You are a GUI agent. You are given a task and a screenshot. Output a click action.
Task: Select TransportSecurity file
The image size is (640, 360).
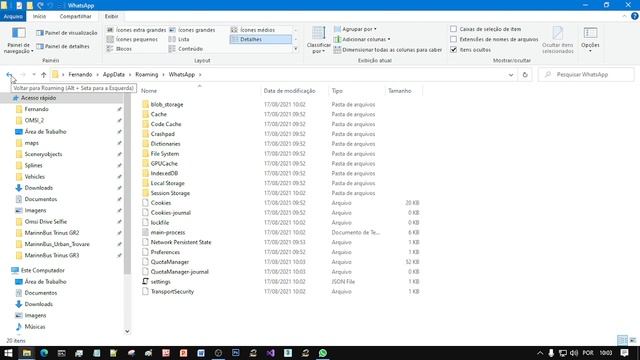pos(172,291)
